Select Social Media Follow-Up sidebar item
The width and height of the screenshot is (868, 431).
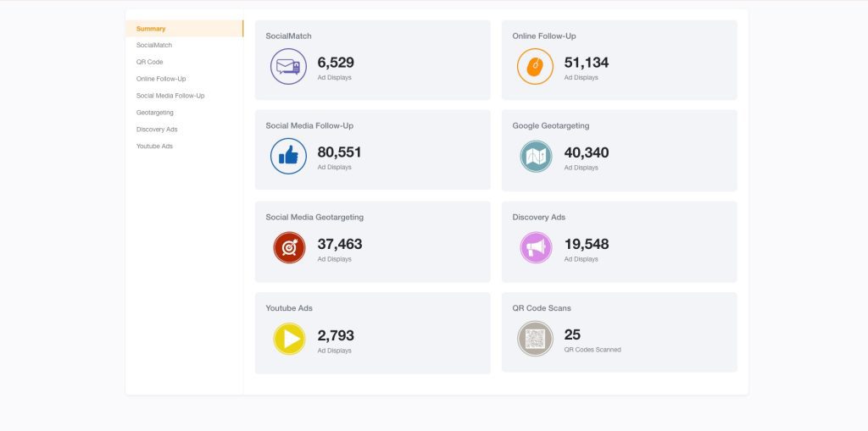coord(170,96)
